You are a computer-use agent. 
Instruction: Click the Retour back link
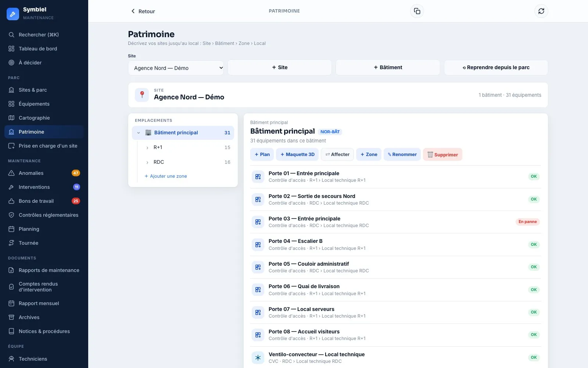tap(143, 11)
